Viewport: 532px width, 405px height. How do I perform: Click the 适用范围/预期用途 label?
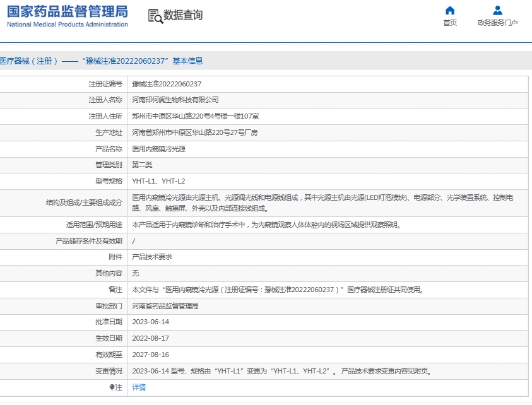[94, 225]
